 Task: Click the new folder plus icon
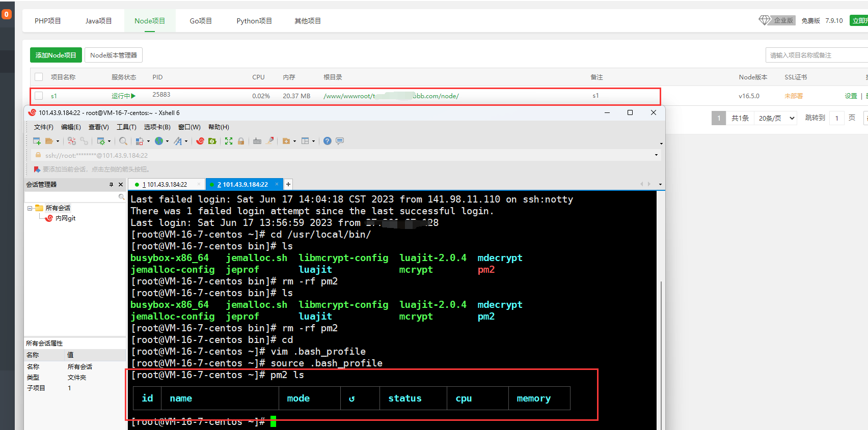pos(286,141)
